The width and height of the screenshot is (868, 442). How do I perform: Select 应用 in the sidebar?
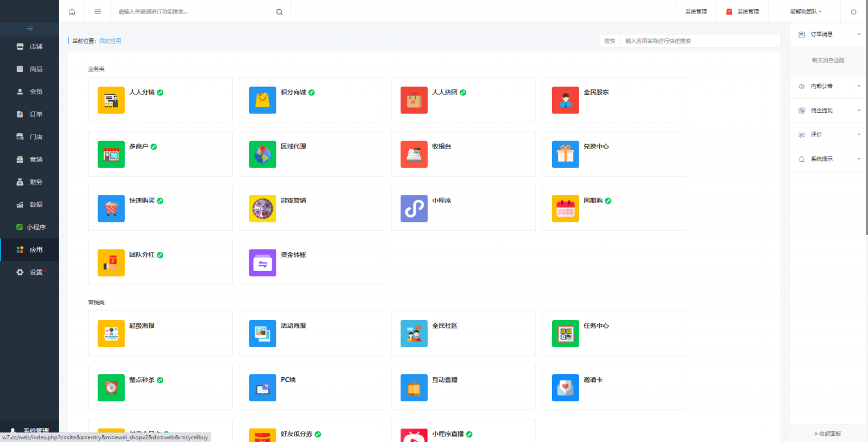(x=29, y=250)
